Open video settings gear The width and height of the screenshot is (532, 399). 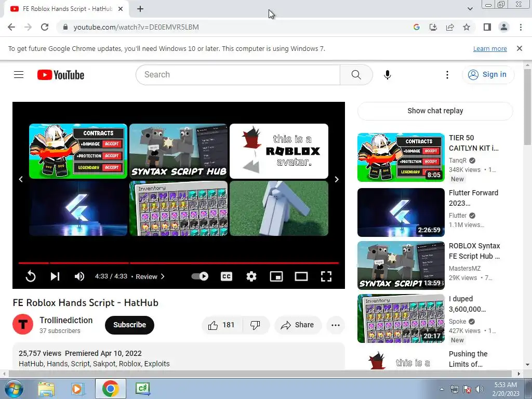coord(251,276)
